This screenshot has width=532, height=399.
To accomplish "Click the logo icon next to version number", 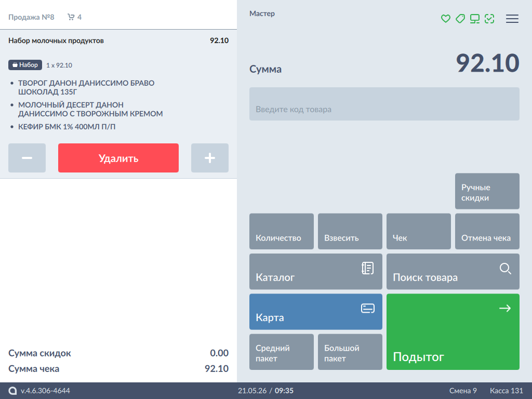I will (12, 391).
